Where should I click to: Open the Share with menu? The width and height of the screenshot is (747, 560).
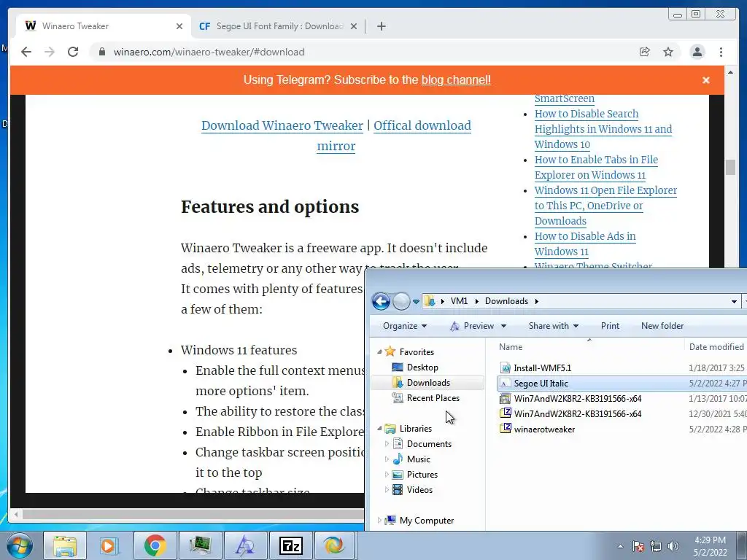(x=554, y=326)
